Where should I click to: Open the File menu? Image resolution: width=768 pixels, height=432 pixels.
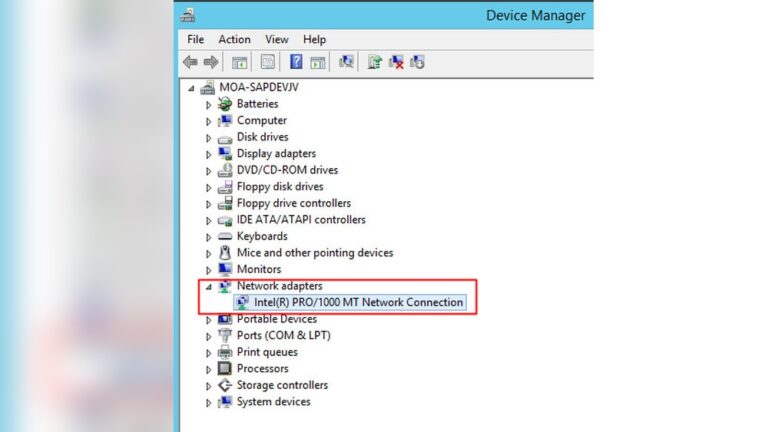[x=195, y=39]
